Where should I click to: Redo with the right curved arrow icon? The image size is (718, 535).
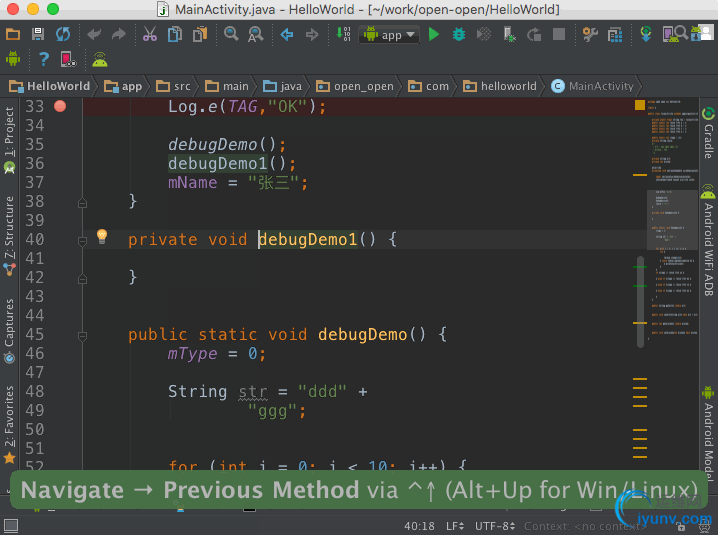click(x=119, y=34)
